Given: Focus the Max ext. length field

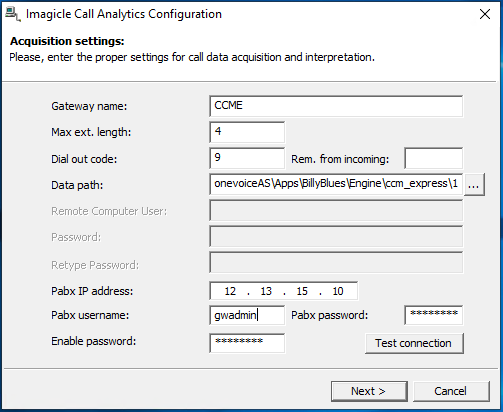Looking at the screenshot, I should click(247, 132).
